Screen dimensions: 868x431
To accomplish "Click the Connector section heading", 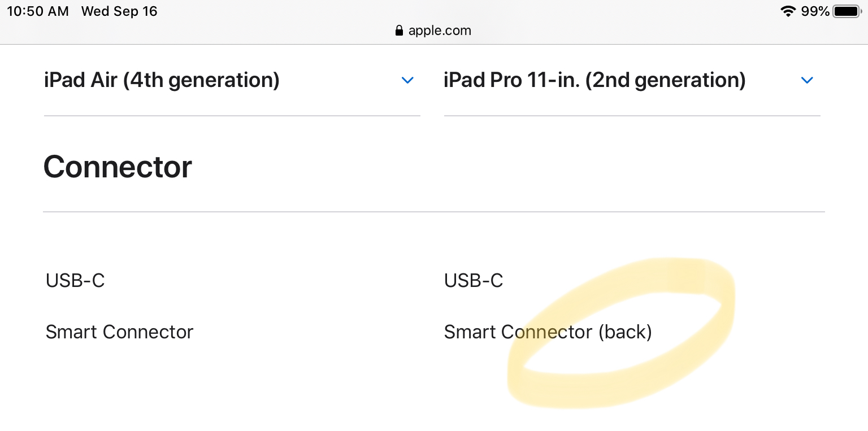I will (118, 167).
